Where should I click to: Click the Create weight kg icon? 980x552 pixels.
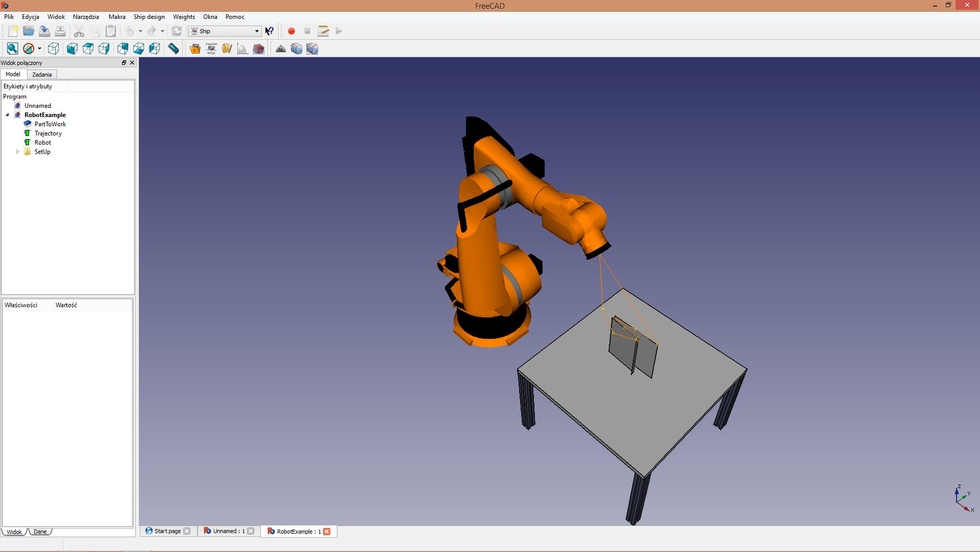click(x=281, y=49)
